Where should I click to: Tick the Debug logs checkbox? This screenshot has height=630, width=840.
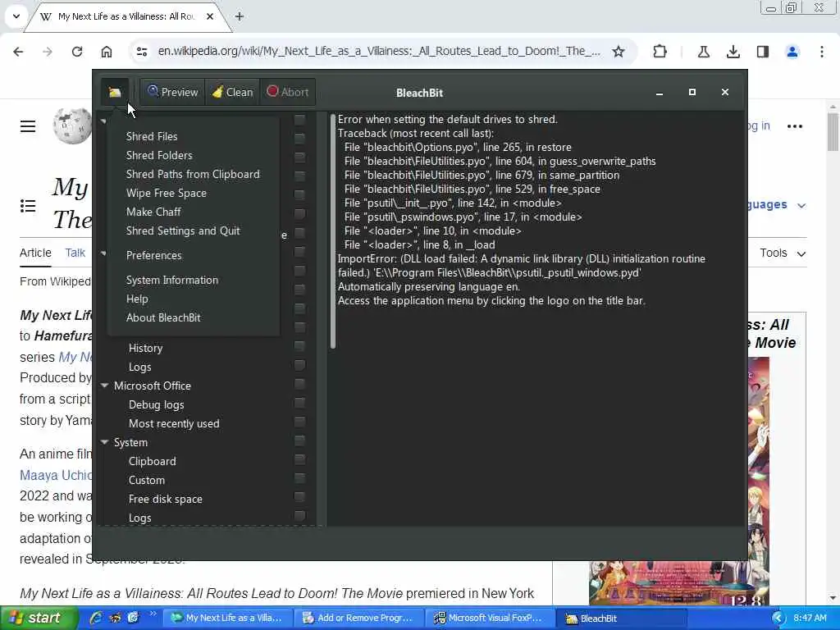click(300, 403)
